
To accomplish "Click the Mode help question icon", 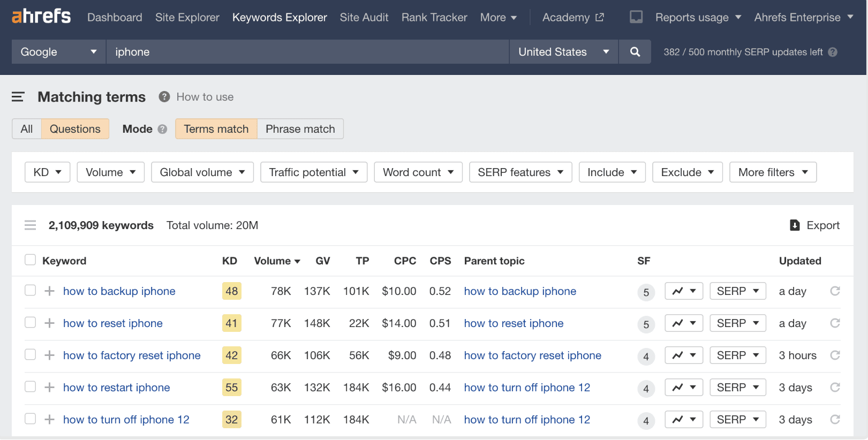I will point(163,129).
